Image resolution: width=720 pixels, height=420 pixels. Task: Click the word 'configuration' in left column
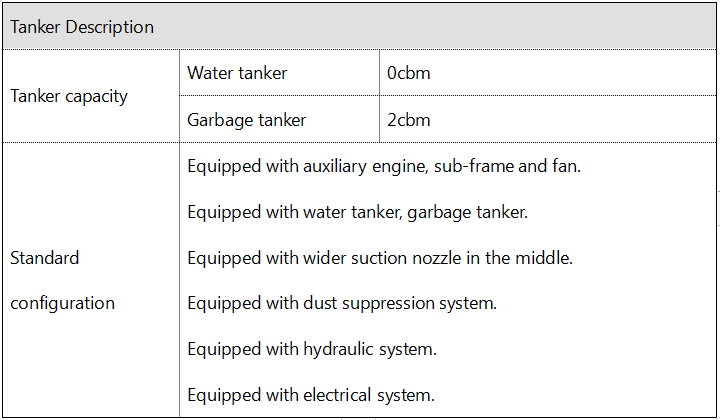click(x=62, y=304)
